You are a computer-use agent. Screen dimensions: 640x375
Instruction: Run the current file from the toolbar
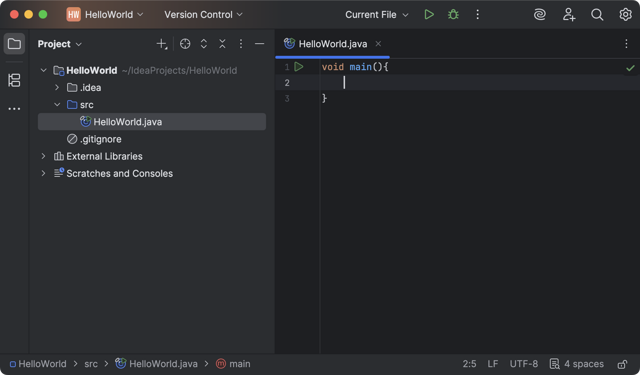tap(429, 15)
